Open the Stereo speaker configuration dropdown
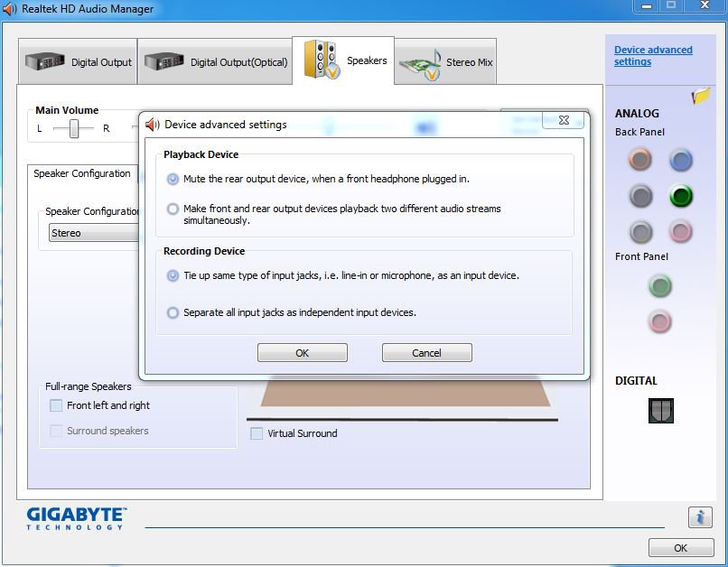This screenshot has height=567, width=728. coord(94,233)
